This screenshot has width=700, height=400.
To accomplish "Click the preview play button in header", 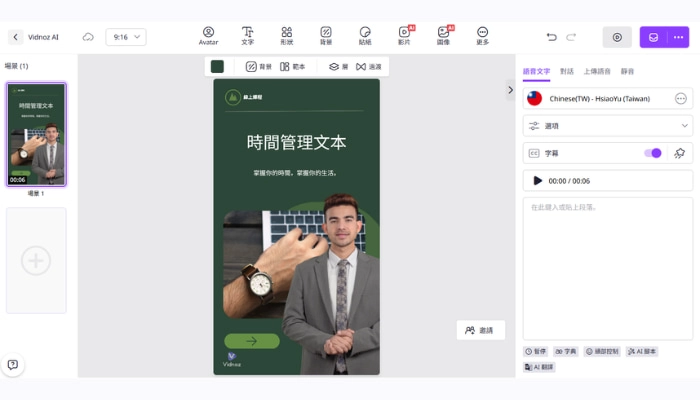I will tap(617, 37).
